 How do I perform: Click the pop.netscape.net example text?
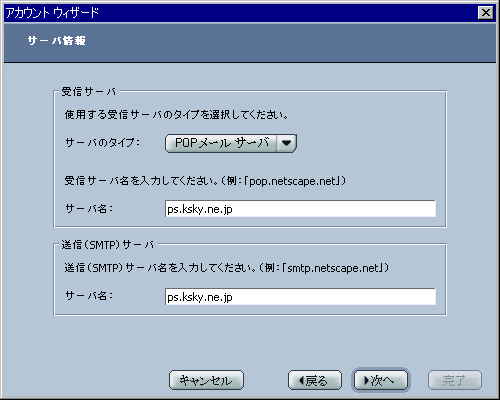point(293,181)
